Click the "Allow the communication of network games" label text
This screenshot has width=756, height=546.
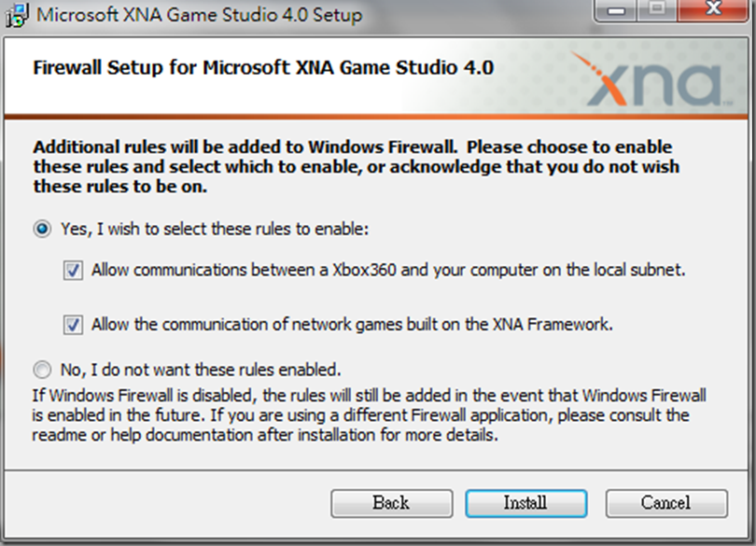[352, 325]
